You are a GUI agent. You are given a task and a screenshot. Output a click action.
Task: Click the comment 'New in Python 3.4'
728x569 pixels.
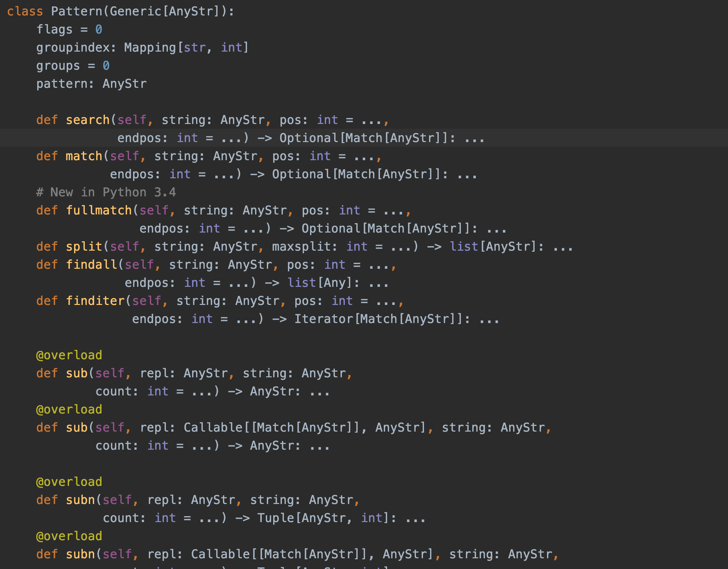[x=106, y=192]
